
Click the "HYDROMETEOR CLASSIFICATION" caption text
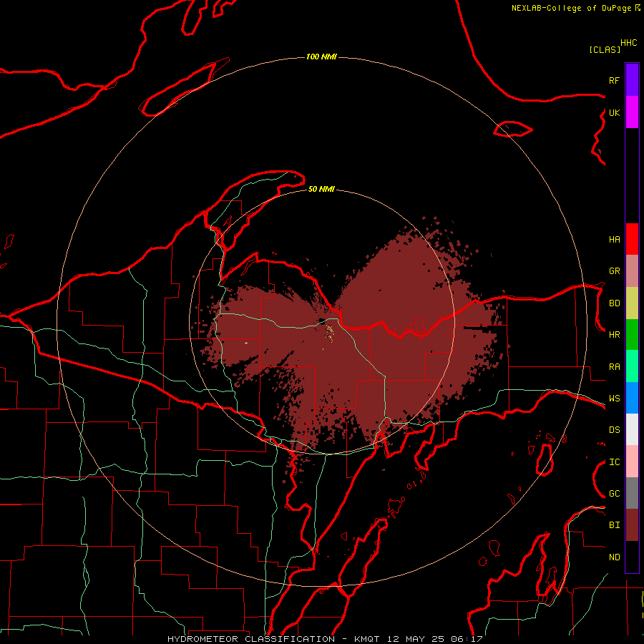click(251, 639)
